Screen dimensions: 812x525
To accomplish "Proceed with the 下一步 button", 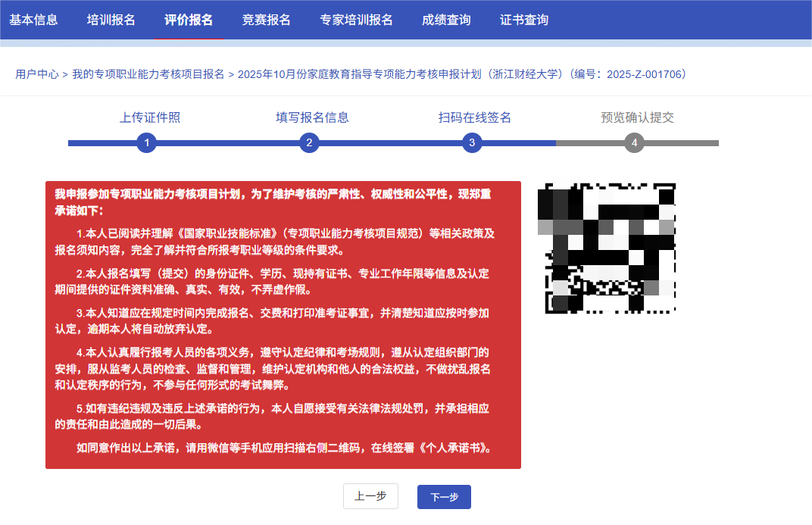I will (444, 497).
